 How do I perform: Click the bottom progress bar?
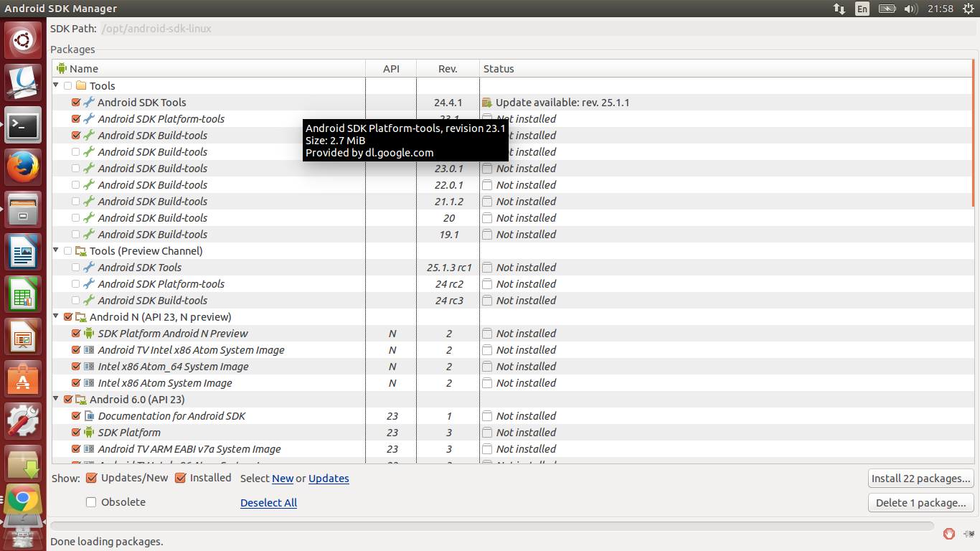coord(492,526)
